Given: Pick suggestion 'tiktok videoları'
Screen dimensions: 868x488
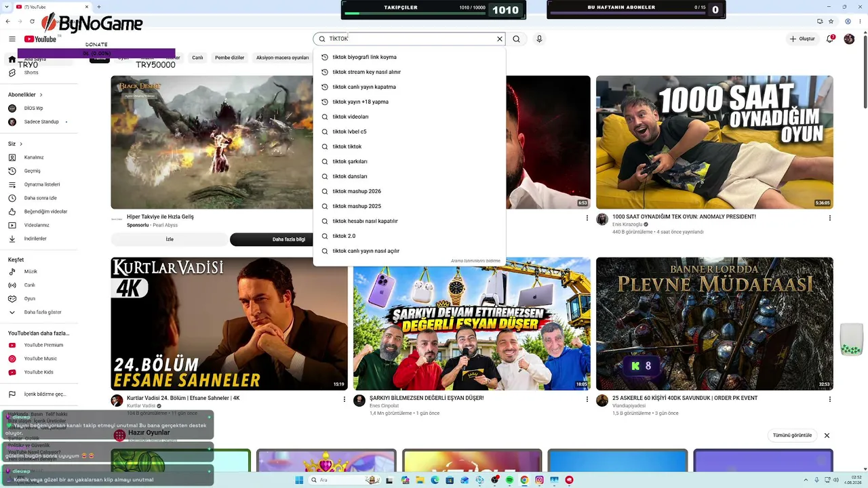Looking at the screenshot, I should (x=410, y=117).
